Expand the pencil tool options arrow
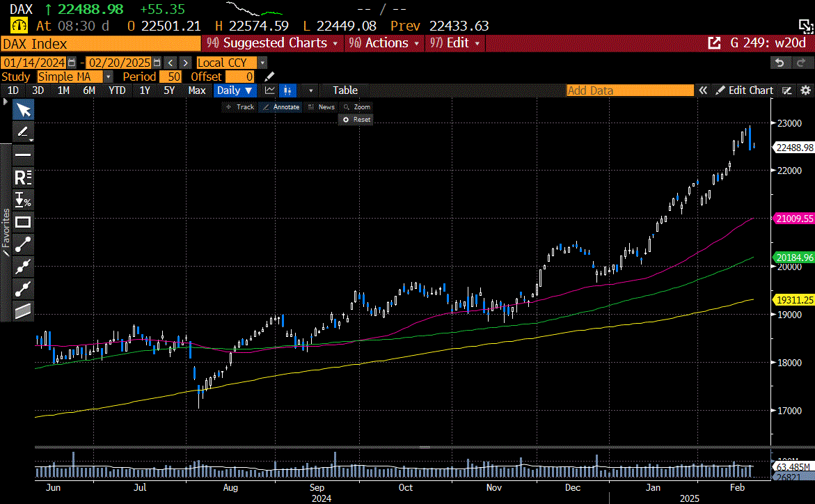The height and width of the screenshot is (504, 815). tap(31, 140)
